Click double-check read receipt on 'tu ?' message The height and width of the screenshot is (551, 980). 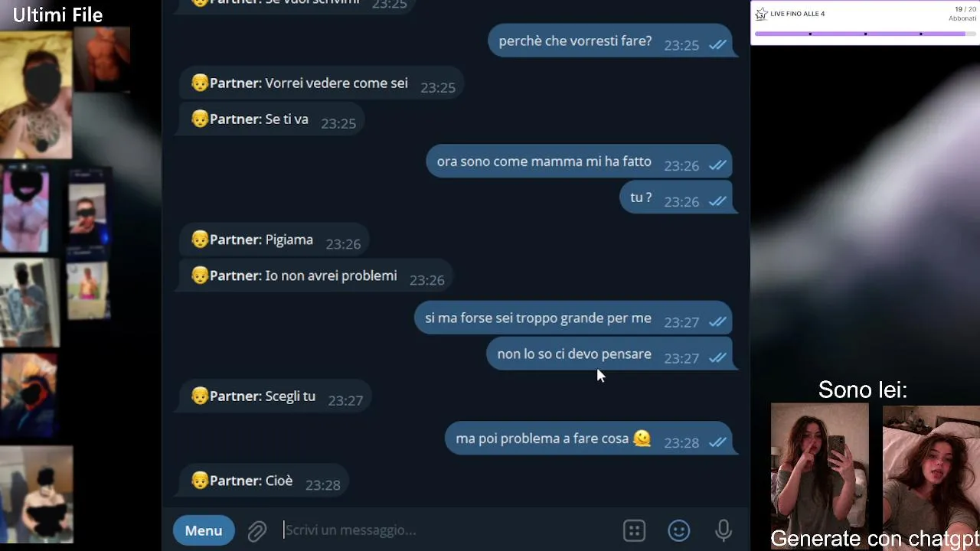717,201
